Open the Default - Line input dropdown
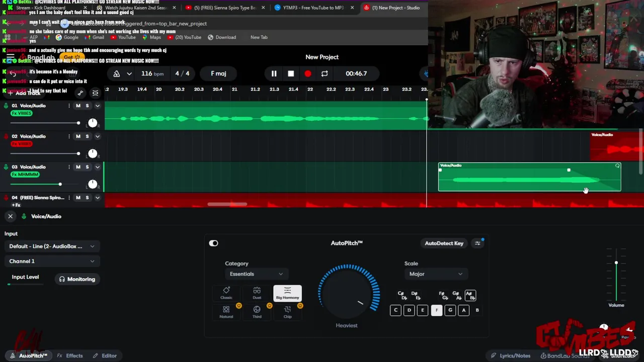 52,246
